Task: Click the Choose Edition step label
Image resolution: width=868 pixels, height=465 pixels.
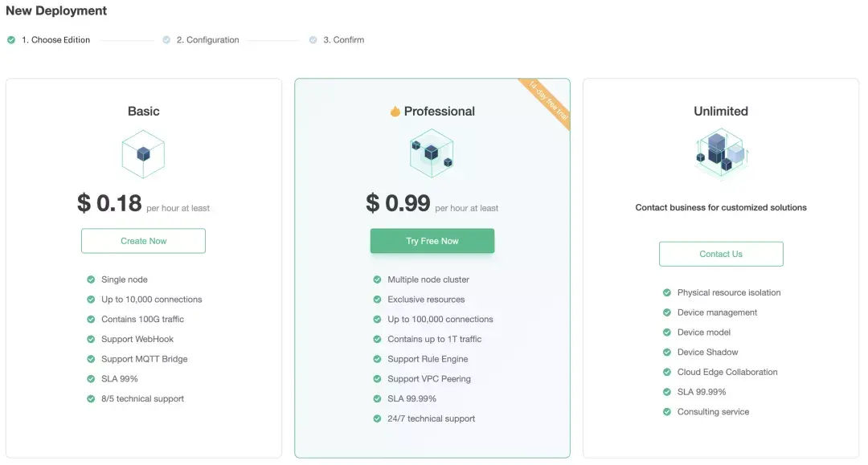Action: (55, 39)
